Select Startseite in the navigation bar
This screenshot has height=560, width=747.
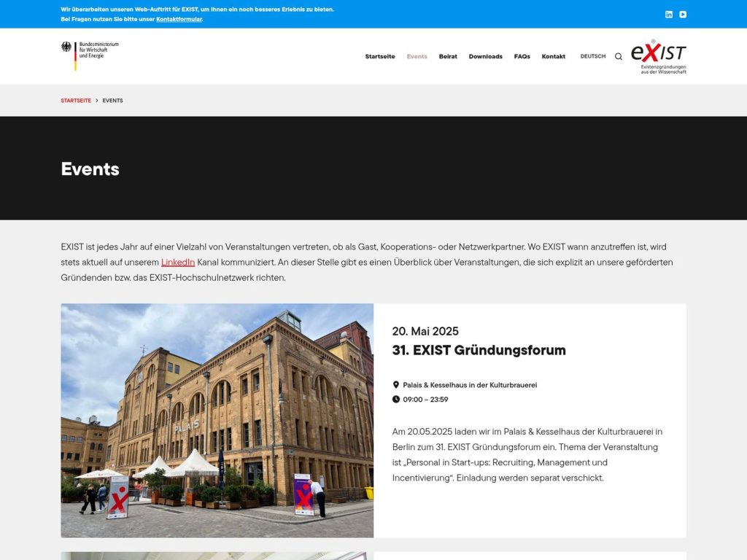[379, 56]
